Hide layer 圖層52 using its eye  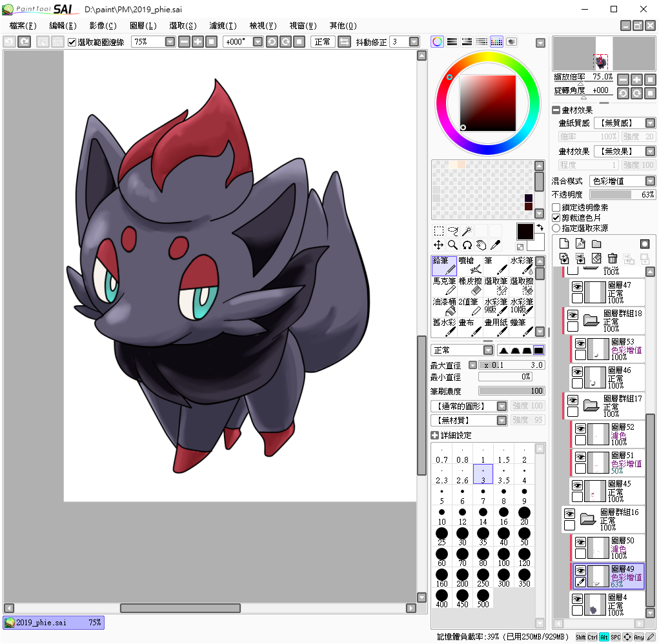[580, 428]
